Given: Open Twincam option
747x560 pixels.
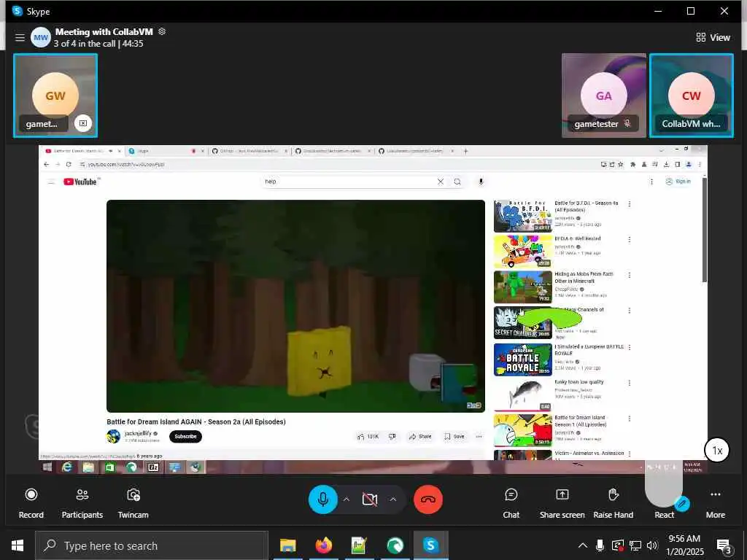Looking at the screenshot, I should point(133,502).
